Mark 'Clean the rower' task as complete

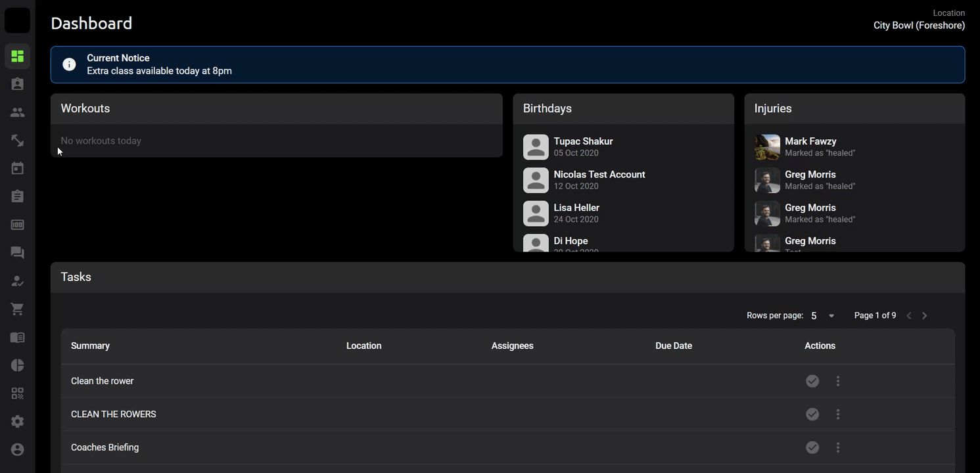pyautogui.click(x=812, y=381)
